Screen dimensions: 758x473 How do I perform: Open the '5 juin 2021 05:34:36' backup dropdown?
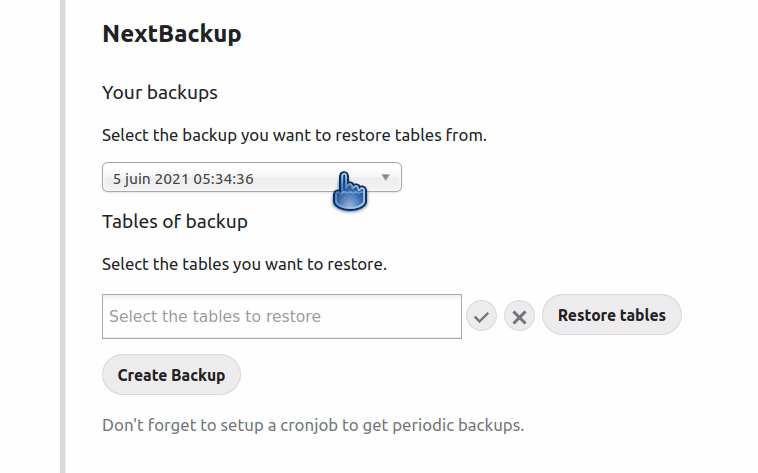tap(252, 177)
